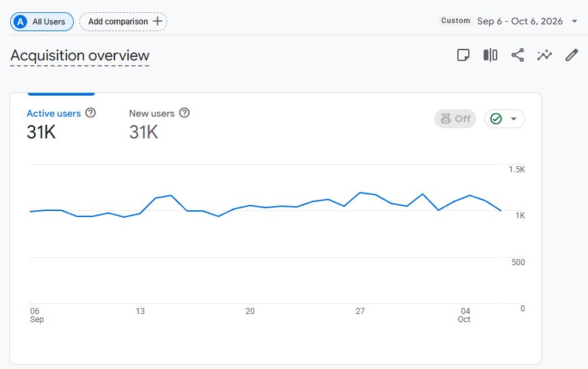The height and width of the screenshot is (369, 588).
Task: Click the Custom date label
Action: click(x=455, y=20)
